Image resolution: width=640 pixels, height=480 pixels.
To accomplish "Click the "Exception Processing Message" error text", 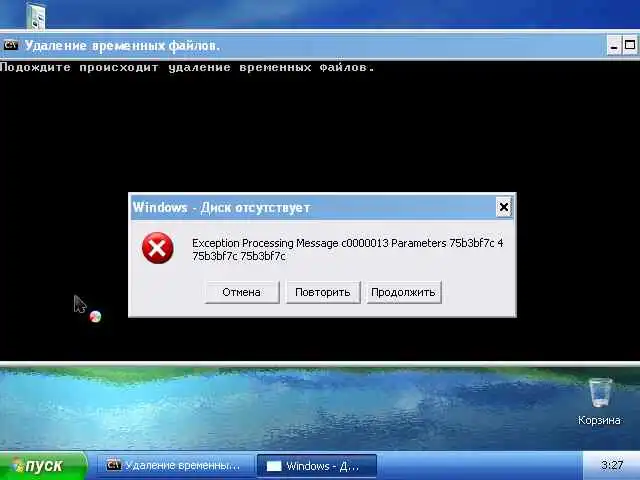I will click(x=348, y=249).
